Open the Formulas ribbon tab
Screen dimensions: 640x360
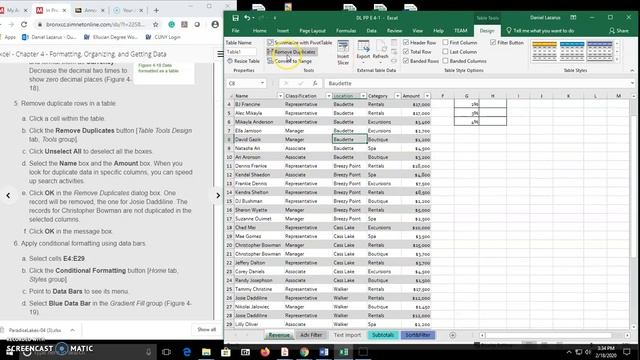[x=346, y=31]
